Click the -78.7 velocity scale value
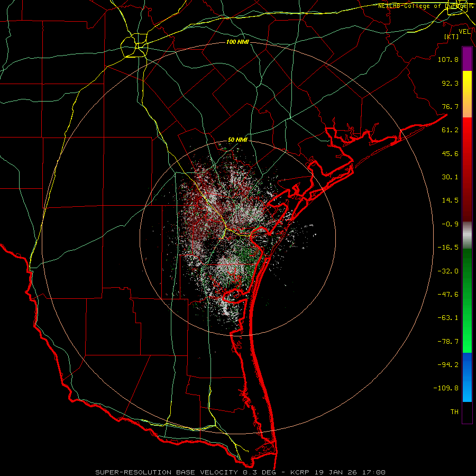The width and height of the screenshot is (476, 476). point(448,342)
